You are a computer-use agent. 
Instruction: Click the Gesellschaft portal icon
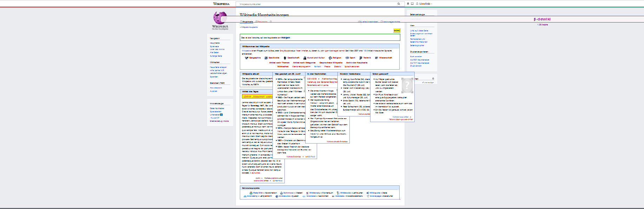285,58
